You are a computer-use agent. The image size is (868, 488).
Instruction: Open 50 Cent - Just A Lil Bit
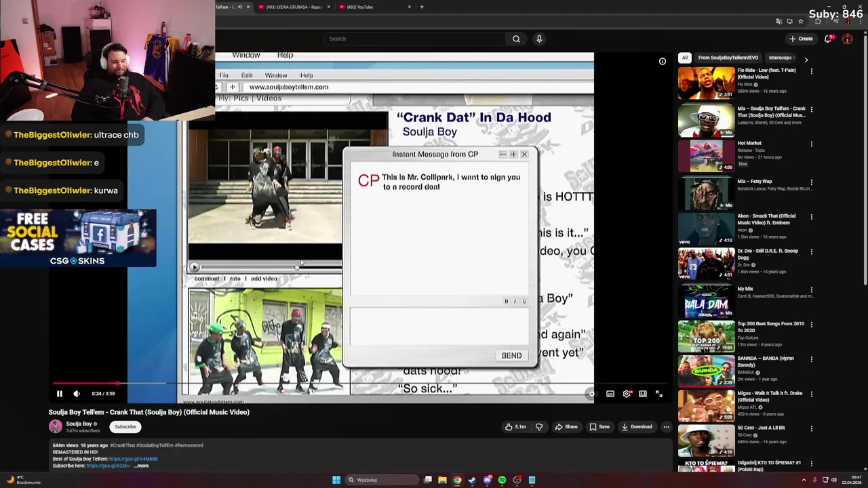pos(706,441)
